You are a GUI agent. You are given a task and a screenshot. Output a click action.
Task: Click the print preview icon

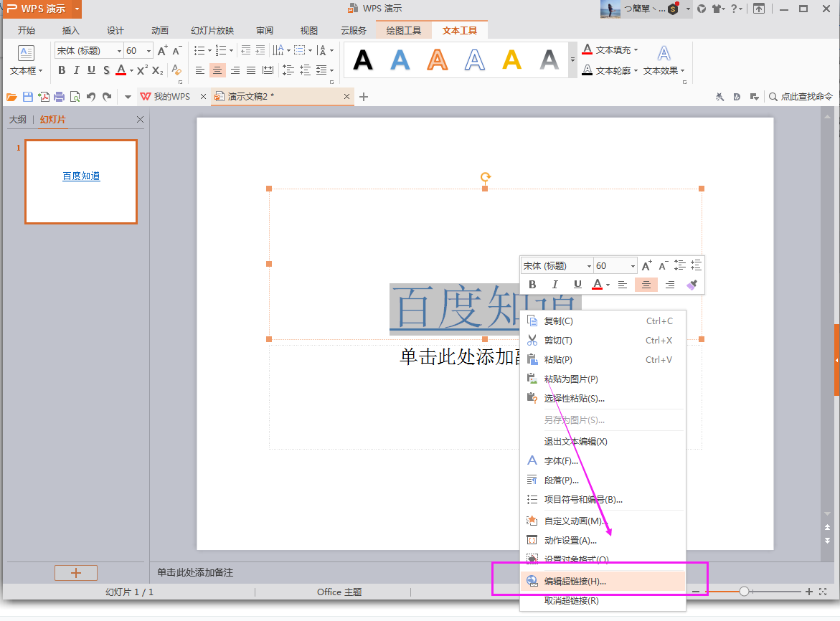(x=75, y=97)
